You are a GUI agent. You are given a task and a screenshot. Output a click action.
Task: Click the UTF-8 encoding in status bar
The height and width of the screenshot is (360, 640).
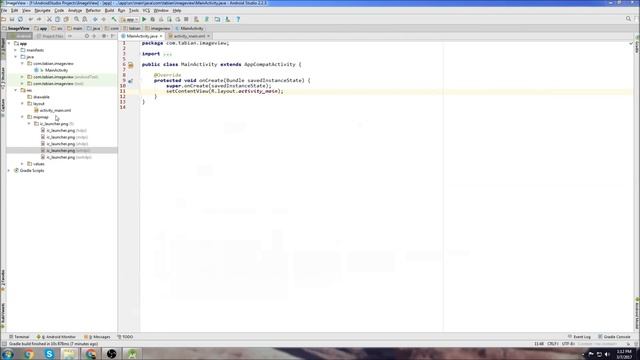coord(568,344)
